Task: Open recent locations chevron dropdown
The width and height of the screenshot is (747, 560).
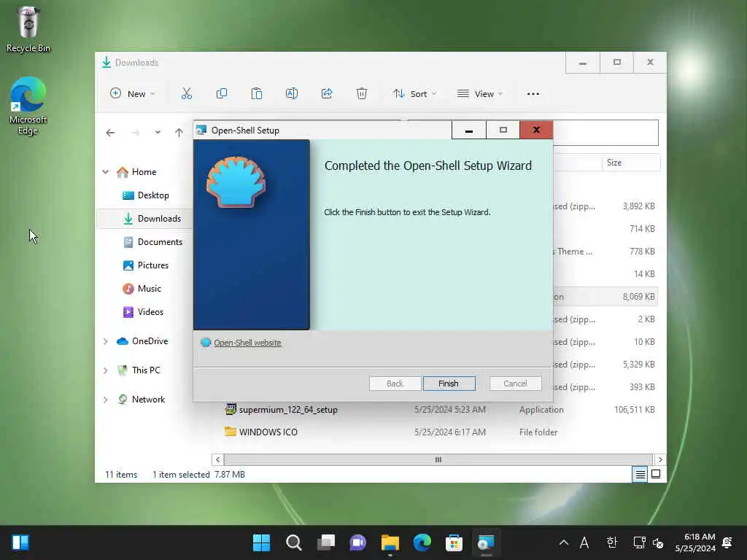Action: pos(158,133)
